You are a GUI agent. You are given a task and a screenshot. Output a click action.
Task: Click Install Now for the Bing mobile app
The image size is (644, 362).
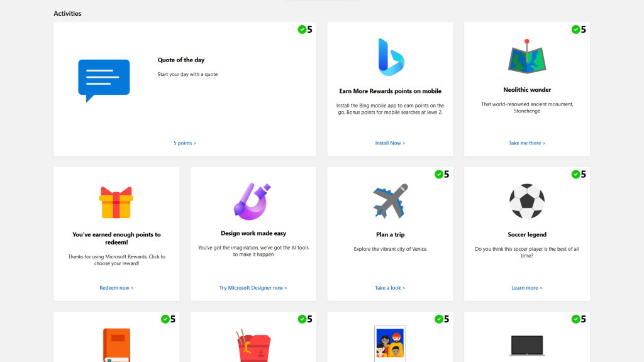click(390, 143)
